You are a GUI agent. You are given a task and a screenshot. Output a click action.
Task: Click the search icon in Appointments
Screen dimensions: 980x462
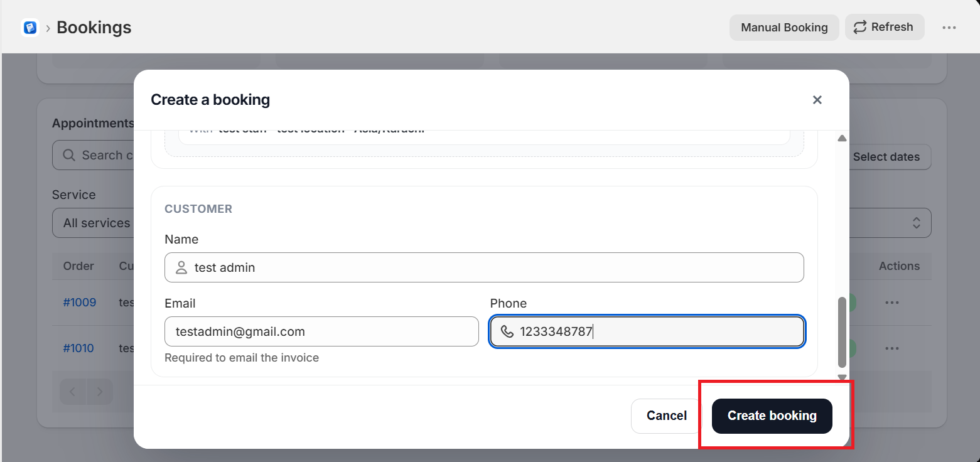tap(69, 155)
